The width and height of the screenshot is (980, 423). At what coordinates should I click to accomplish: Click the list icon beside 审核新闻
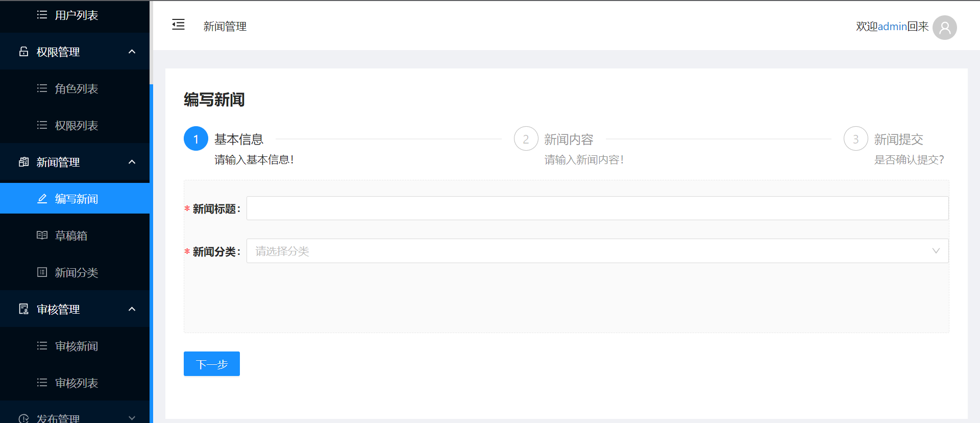pos(42,346)
